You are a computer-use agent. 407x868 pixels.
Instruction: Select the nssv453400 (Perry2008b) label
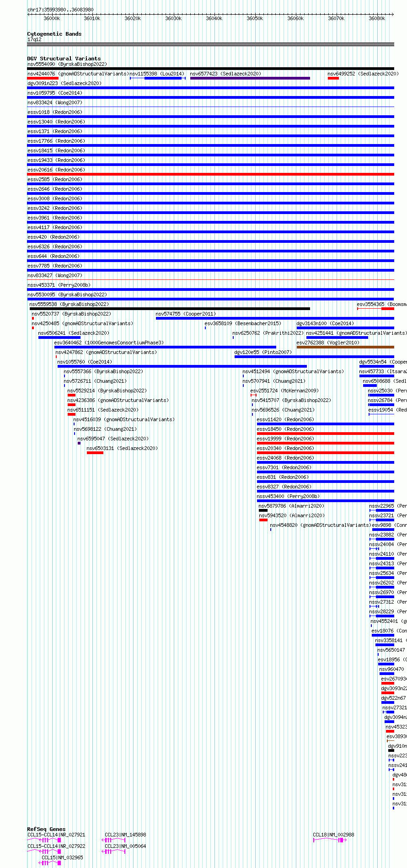[x=288, y=497]
